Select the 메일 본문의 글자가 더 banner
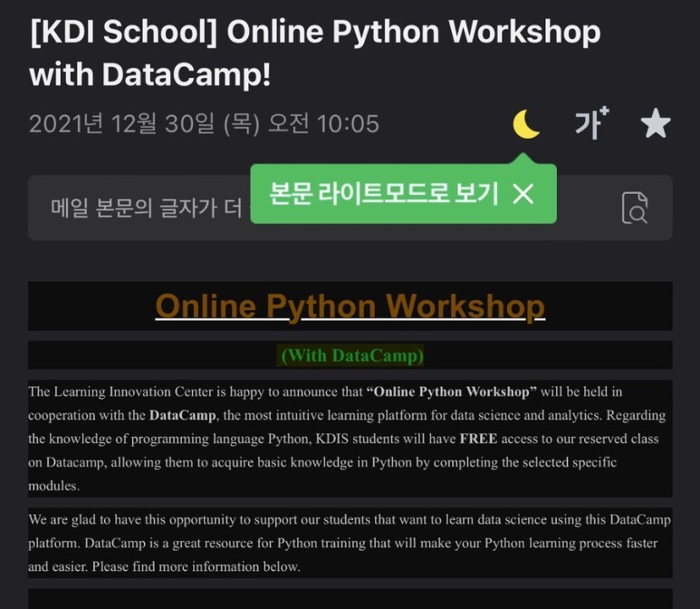This screenshot has height=609, width=700. tap(350, 208)
